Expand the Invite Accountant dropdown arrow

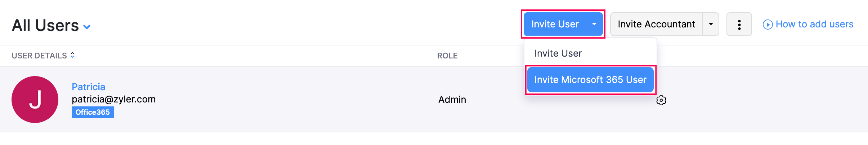click(711, 24)
